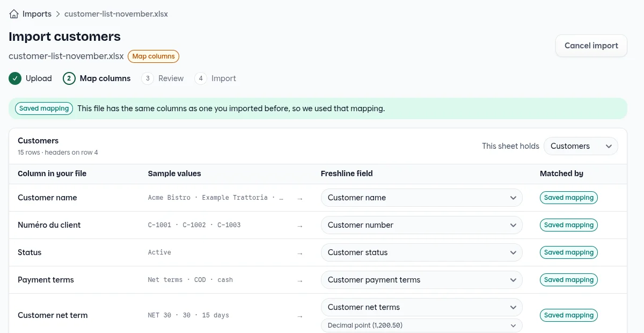Open the Customer net terms field dropdown
This screenshot has height=333, width=644.
click(422, 307)
